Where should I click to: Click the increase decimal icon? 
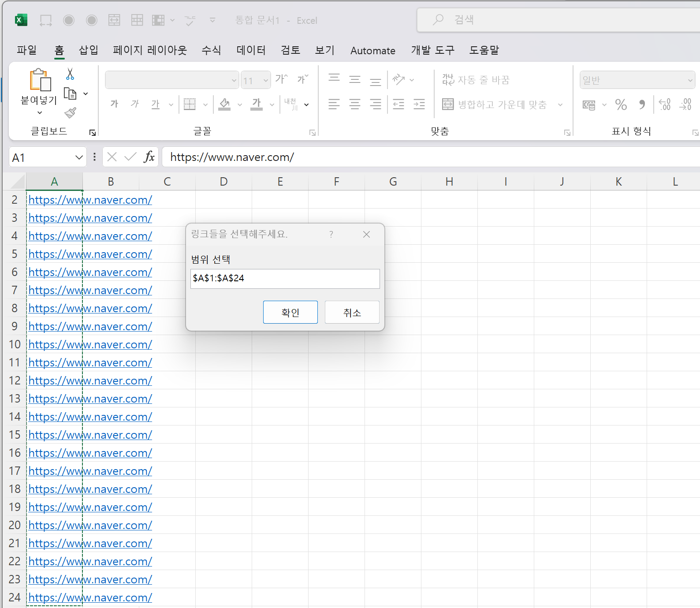[665, 104]
